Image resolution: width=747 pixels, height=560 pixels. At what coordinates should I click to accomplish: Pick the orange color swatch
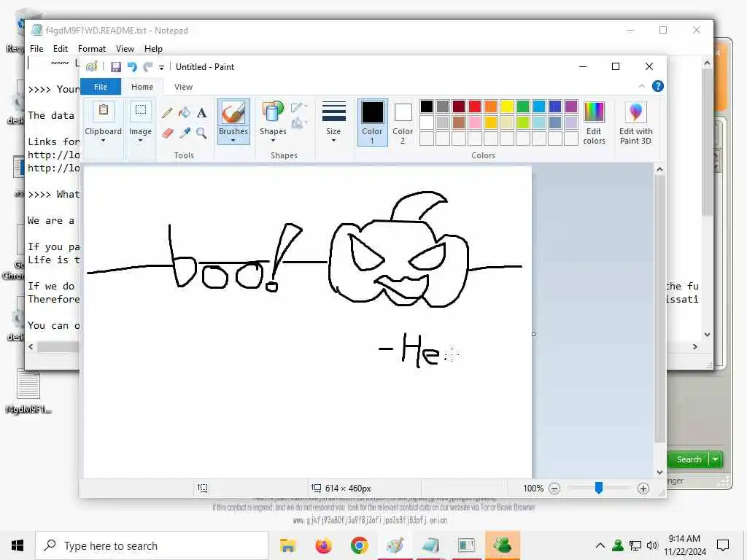click(x=491, y=106)
